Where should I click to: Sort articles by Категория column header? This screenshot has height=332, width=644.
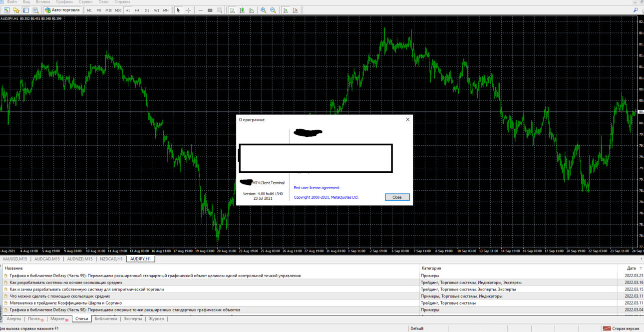pos(519,268)
